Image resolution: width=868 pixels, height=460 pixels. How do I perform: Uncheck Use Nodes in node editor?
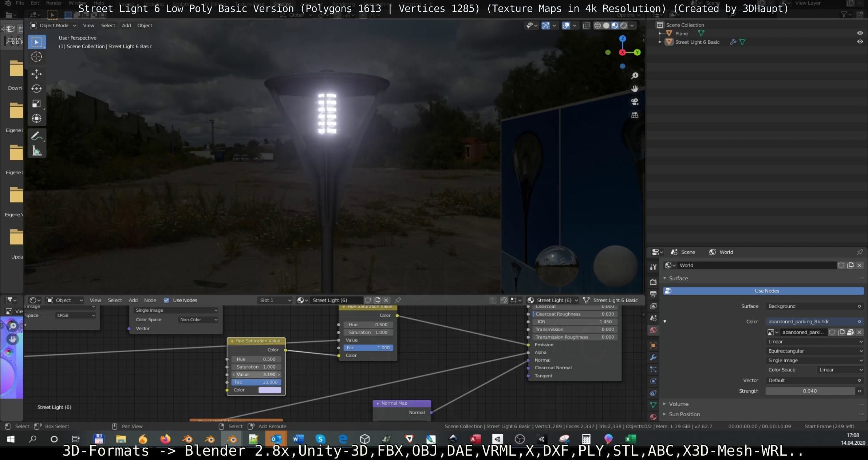click(166, 300)
